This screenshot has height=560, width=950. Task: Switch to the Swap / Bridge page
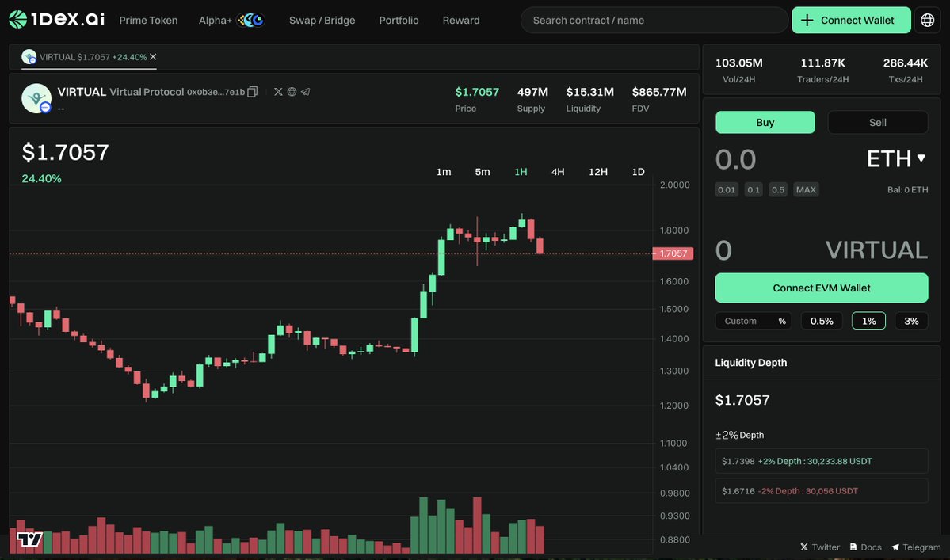click(x=322, y=20)
